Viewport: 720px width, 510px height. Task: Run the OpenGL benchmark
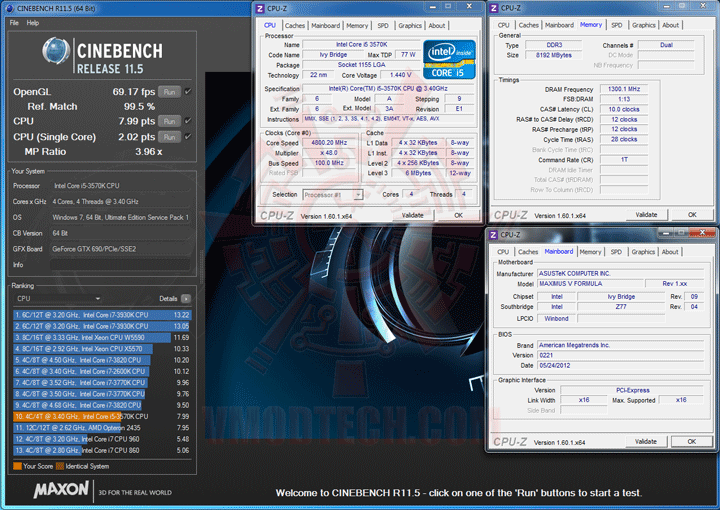point(169,92)
